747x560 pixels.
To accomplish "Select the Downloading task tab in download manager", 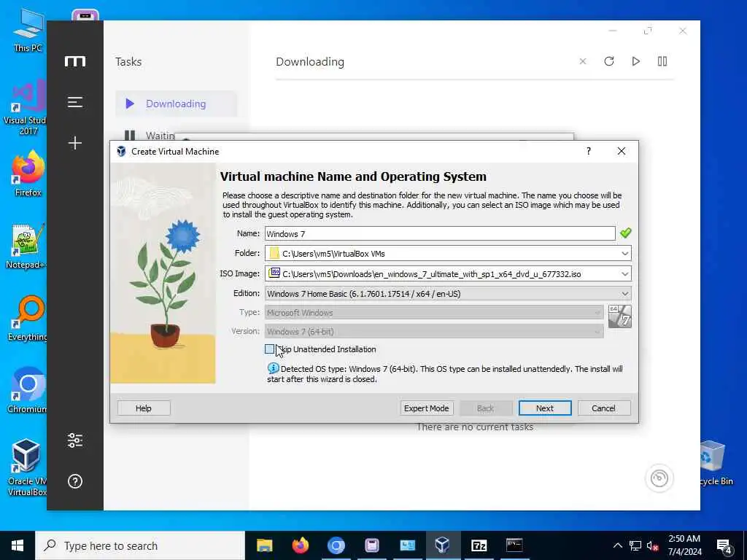I will pos(176,104).
